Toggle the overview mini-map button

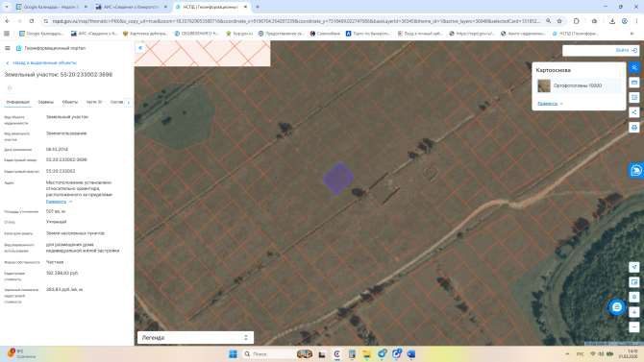click(x=634, y=282)
